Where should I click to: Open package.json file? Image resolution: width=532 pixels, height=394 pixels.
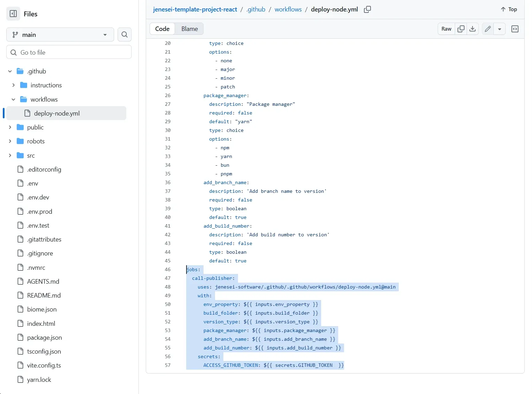tap(45, 338)
